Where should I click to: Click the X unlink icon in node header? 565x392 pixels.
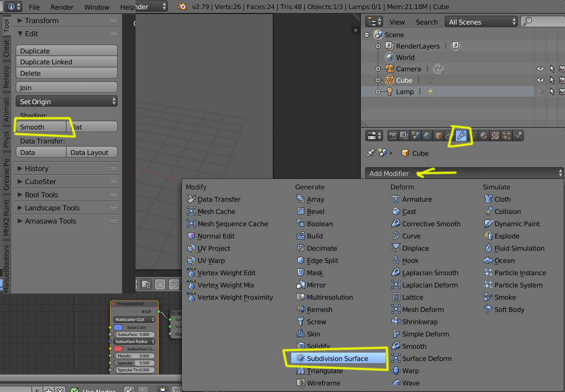point(60,390)
